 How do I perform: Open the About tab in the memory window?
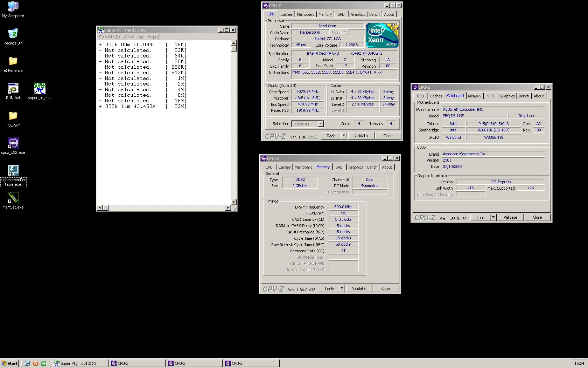(x=387, y=167)
